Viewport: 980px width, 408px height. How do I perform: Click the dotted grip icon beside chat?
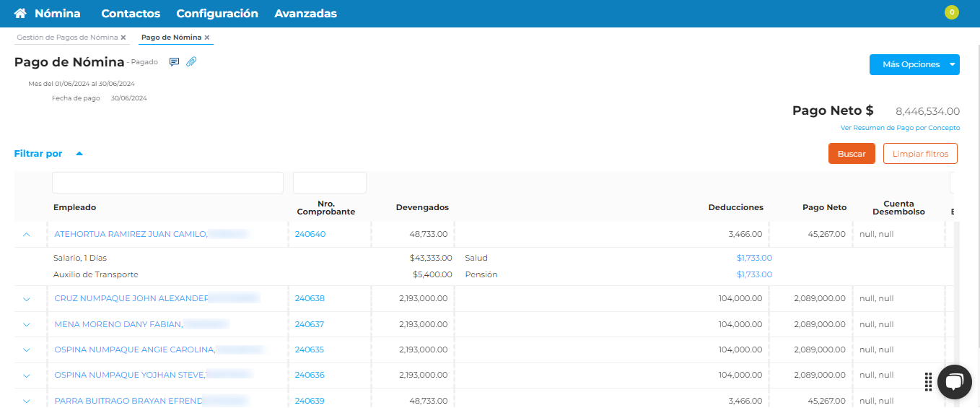coord(929,381)
